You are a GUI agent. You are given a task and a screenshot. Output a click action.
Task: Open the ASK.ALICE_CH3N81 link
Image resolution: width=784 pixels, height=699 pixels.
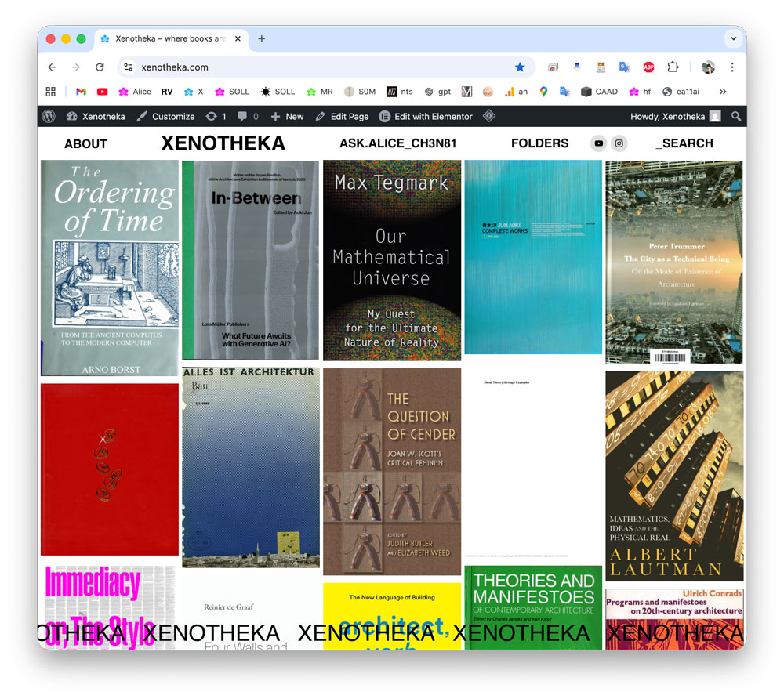pos(397,143)
